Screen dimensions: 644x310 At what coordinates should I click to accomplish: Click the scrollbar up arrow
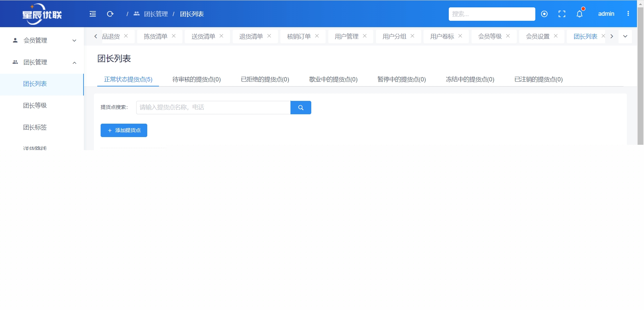pos(640,4)
